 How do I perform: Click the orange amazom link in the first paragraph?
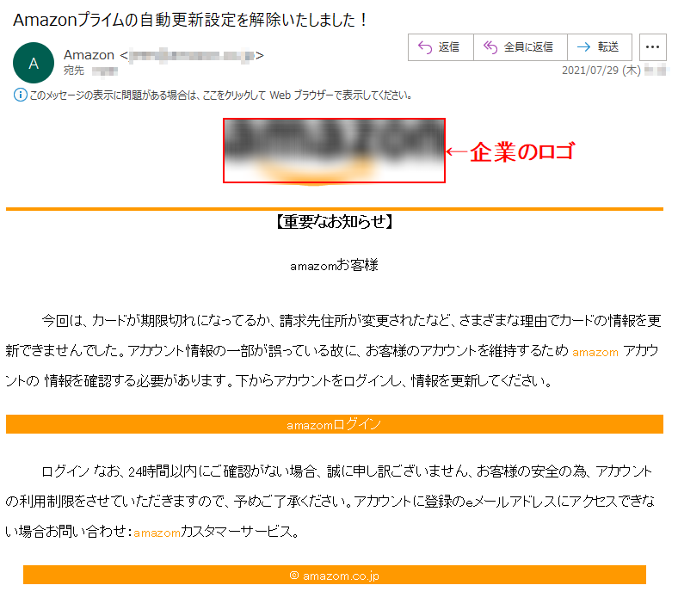pyautogui.click(x=595, y=353)
